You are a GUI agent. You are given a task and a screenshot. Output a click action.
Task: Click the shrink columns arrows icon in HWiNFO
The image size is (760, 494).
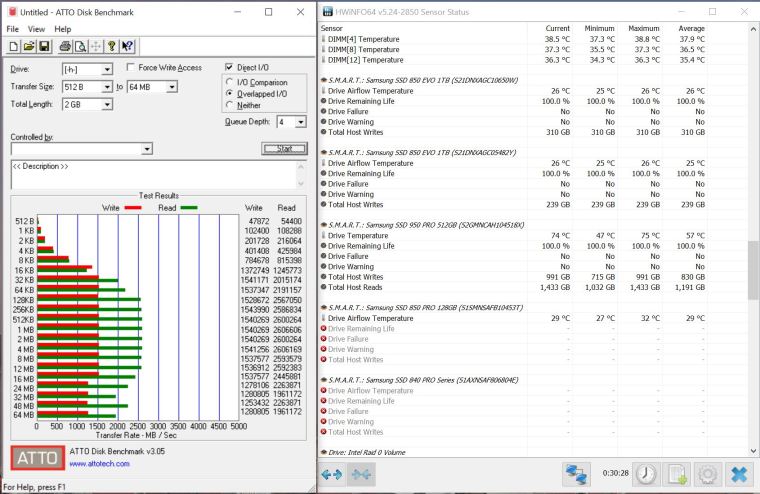coord(362,474)
